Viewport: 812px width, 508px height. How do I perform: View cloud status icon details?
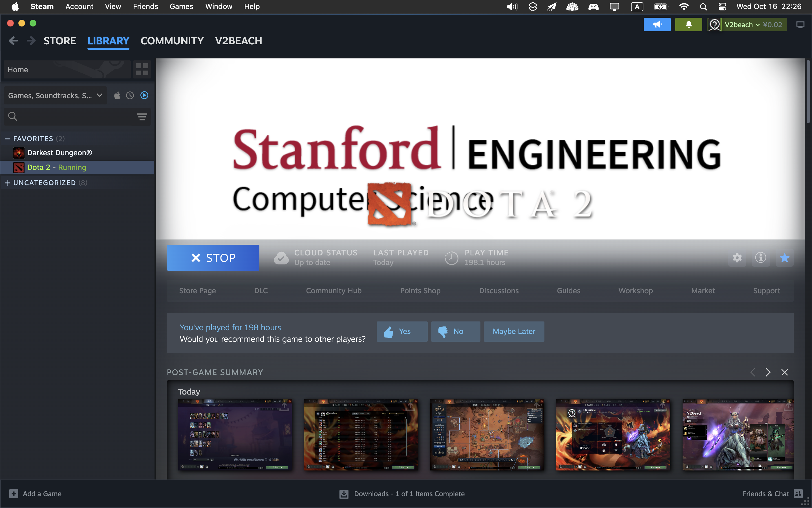[281, 258]
